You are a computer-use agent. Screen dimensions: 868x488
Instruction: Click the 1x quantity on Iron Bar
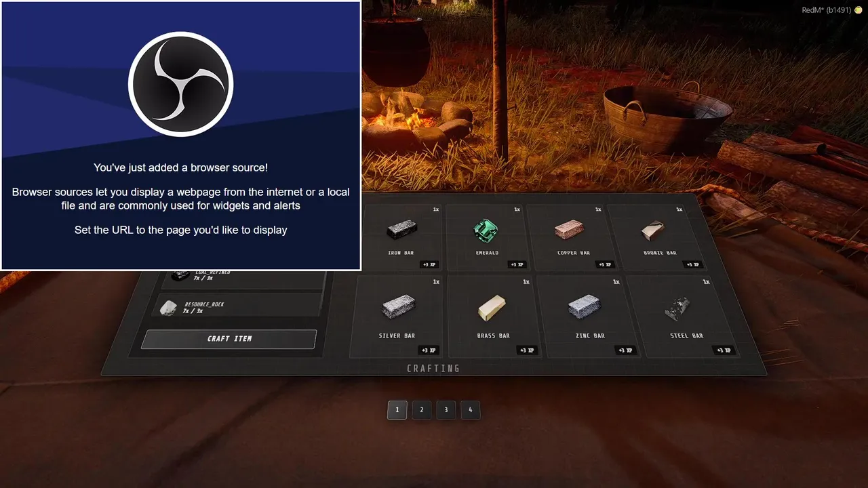click(436, 210)
